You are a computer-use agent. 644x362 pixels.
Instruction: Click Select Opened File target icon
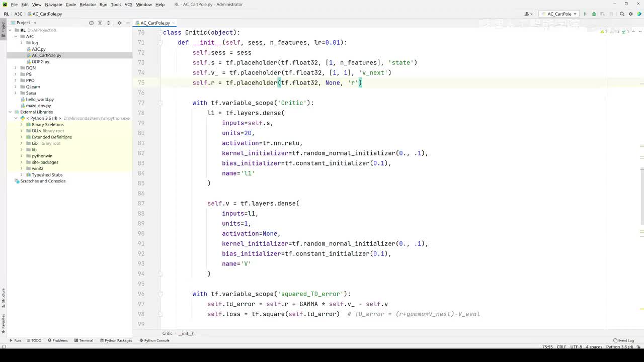pyautogui.click(x=91, y=23)
